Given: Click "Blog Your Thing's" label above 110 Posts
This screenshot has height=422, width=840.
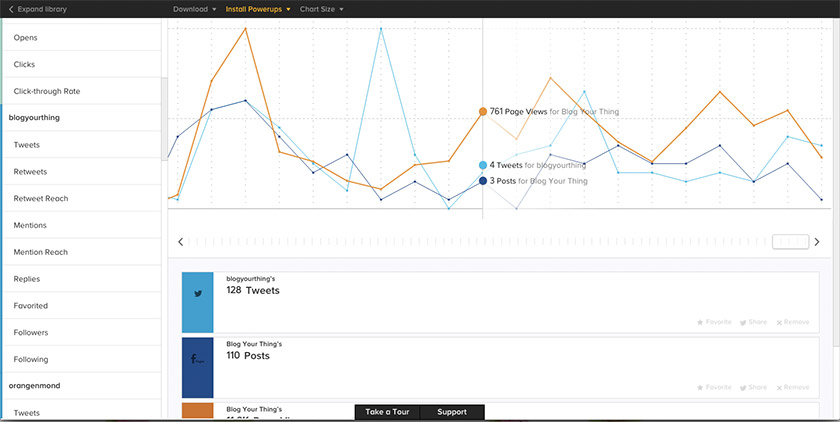Looking at the screenshot, I should coord(254,344).
